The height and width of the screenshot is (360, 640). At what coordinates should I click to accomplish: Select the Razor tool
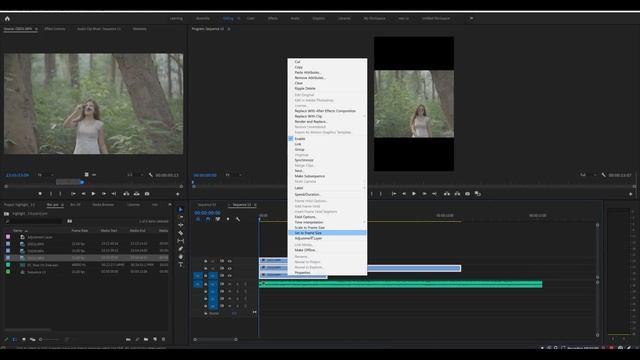(181, 233)
